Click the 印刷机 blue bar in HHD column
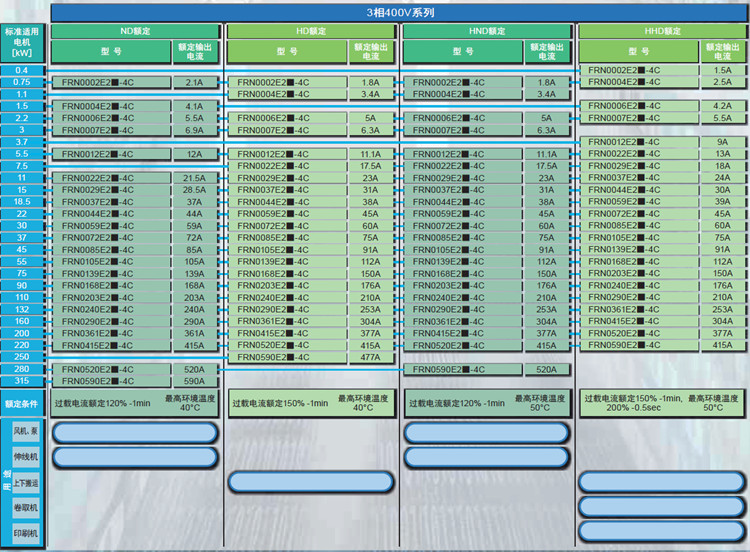The image size is (750, 552). (662, 532)
